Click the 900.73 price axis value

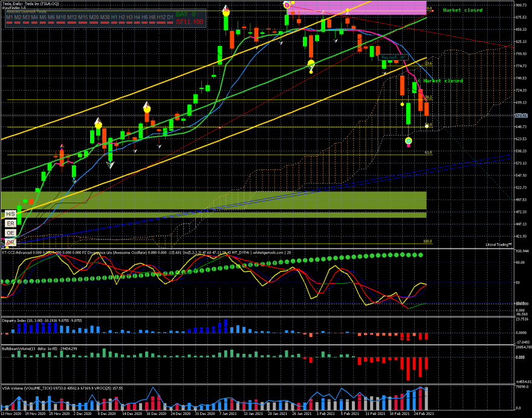tap(521, 5)
